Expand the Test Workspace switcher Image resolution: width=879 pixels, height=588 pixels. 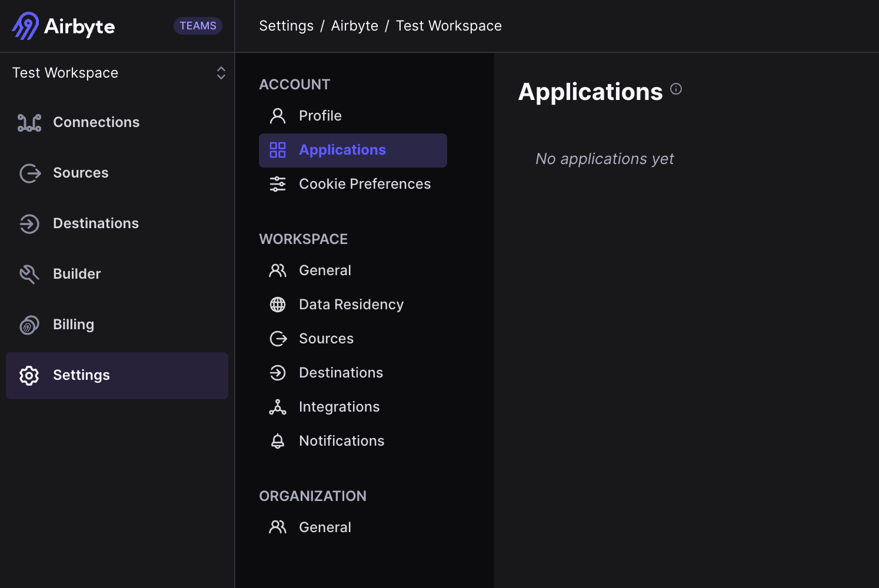(x=220, y=73)
